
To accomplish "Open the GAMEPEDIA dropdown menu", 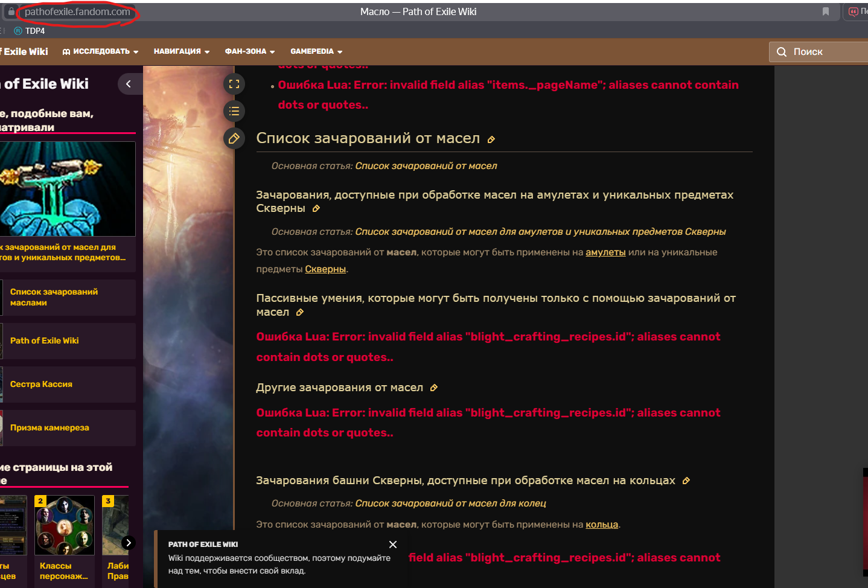I will click(x=316, y=51).
